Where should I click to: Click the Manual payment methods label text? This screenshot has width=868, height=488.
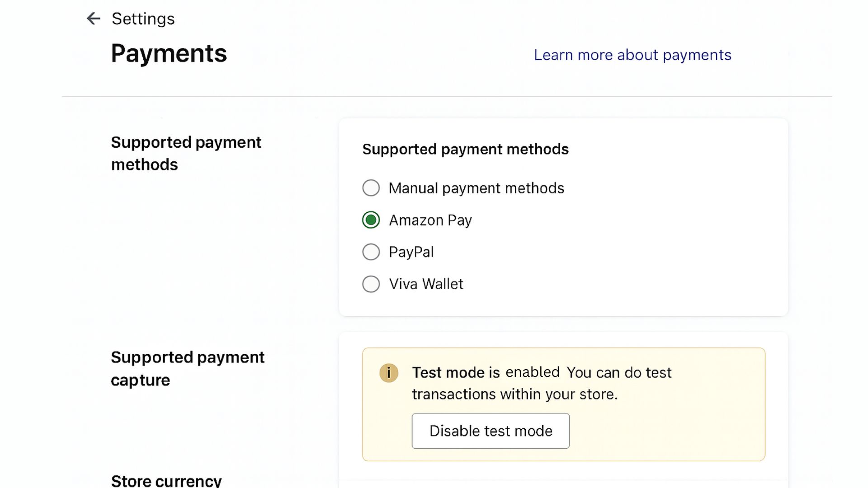coord(476,188)
